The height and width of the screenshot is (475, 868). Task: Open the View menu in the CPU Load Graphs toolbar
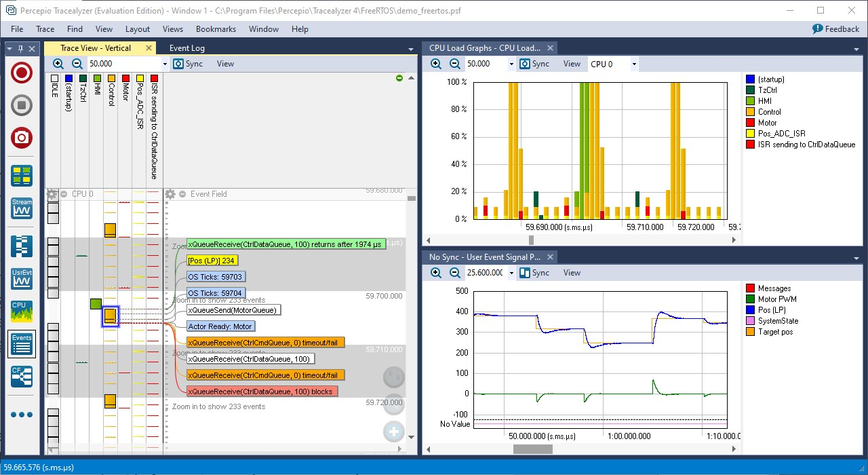(x=572, y=64)
